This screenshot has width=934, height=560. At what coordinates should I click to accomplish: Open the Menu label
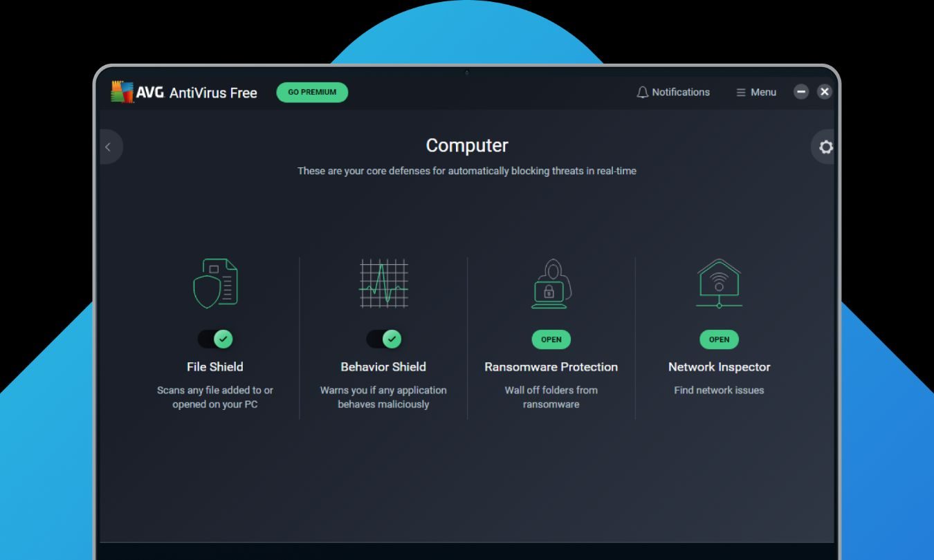pyautogui.click(x=763, y=92)
